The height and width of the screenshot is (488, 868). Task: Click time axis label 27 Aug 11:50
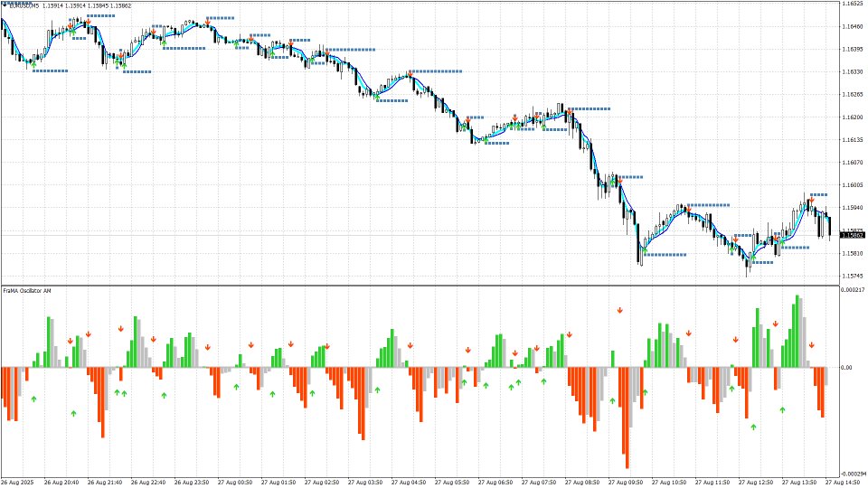(x=713, y=483)
